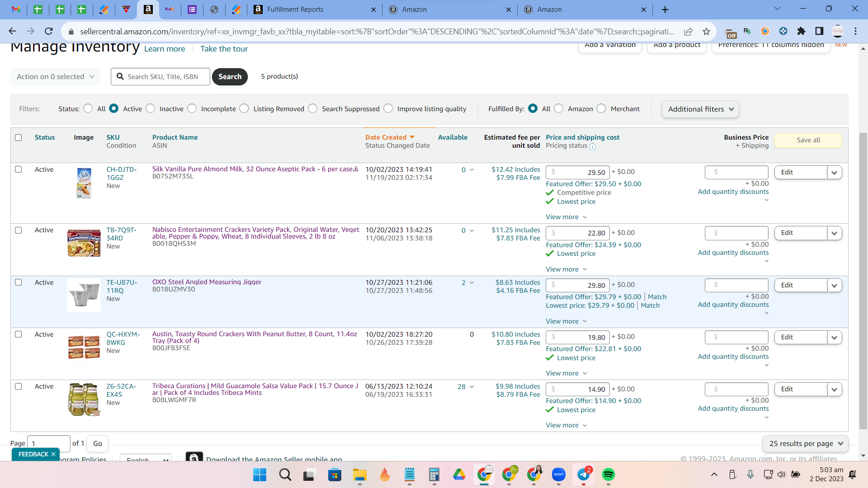The width and height of the screenshot is (868, 488).
Task: Select the OXO Steel Angled Measuring Jigger checkbox
Action: click(x=19, y=282)
